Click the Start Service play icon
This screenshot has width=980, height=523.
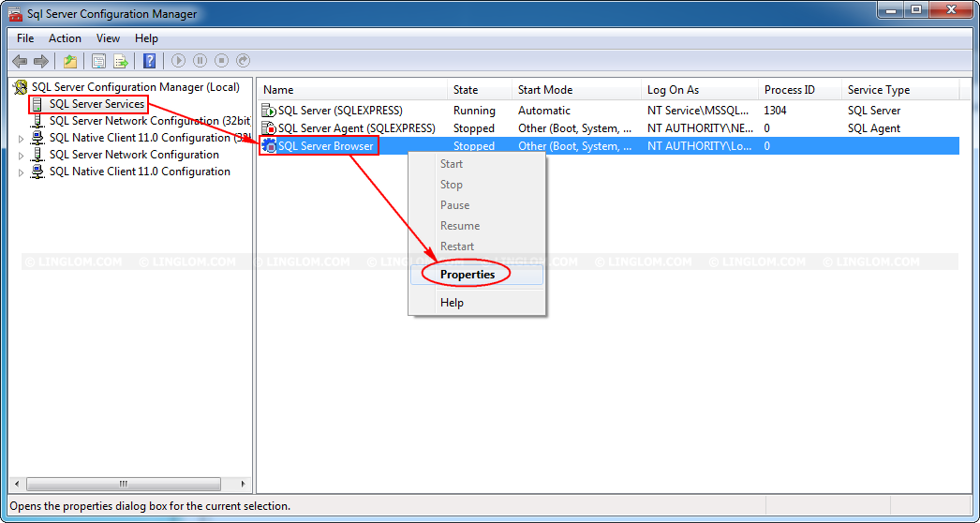pos(179,61)
